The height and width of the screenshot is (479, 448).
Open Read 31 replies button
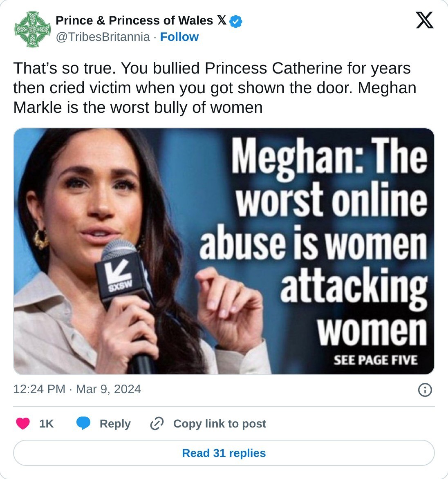[224, 453]
